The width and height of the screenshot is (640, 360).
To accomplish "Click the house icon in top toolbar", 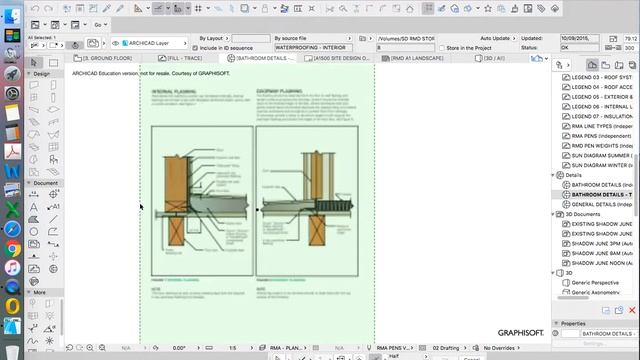I will click(x=409, y=9).
